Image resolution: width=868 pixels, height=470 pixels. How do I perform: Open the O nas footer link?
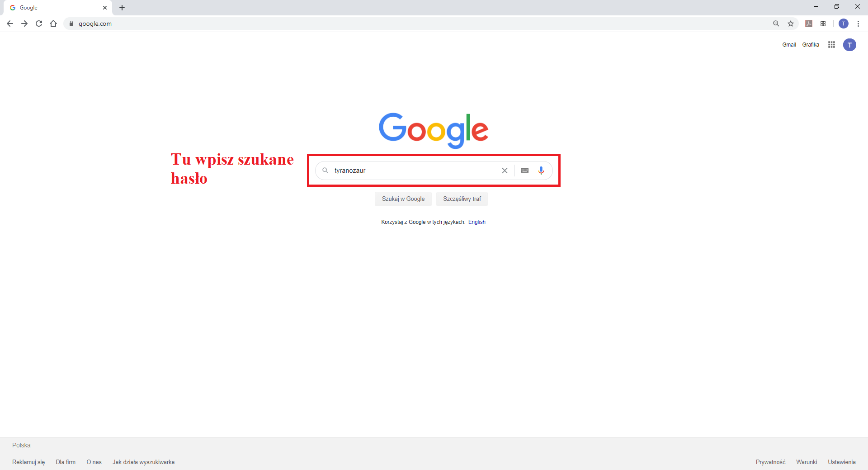(x=94, y=462)
